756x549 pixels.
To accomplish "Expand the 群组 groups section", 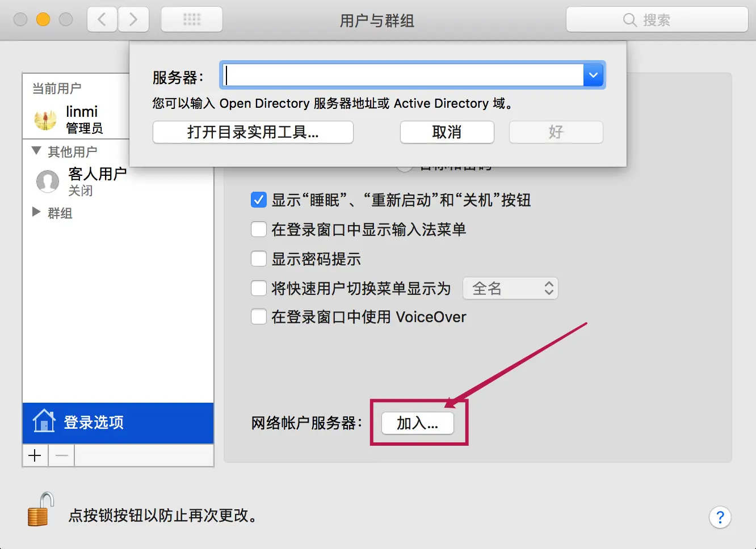I will click(x=36, y=212).
